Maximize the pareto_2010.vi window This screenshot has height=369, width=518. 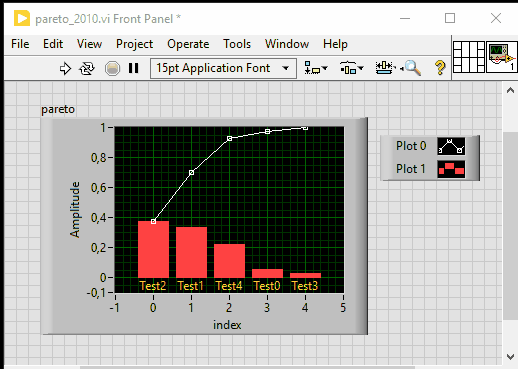click(x=450, y=18)
